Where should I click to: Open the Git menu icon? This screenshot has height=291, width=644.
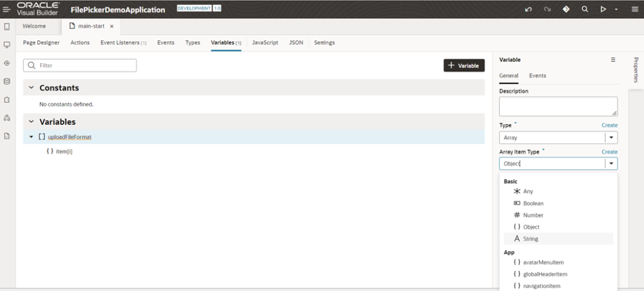tap(566, 9)
